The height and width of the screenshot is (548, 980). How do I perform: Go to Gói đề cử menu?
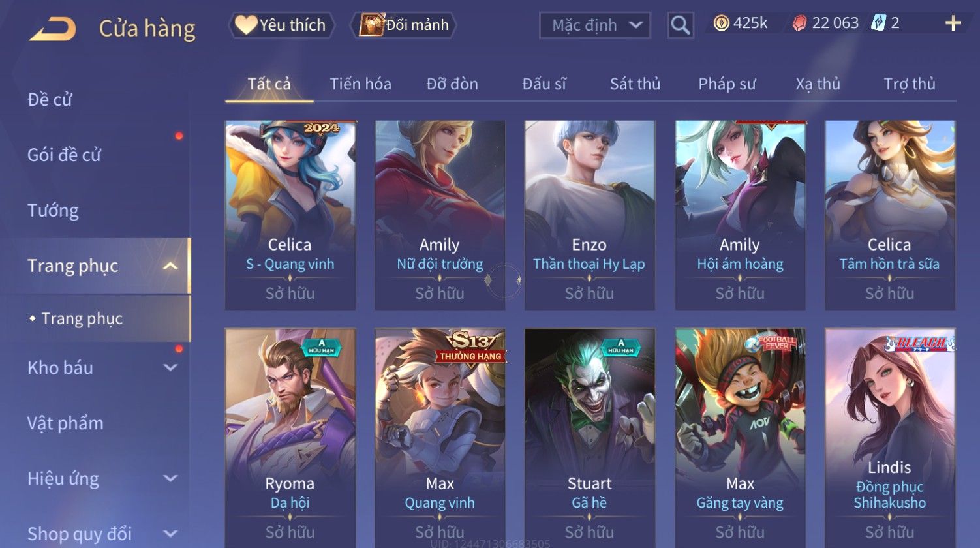[x=64, y=155]
